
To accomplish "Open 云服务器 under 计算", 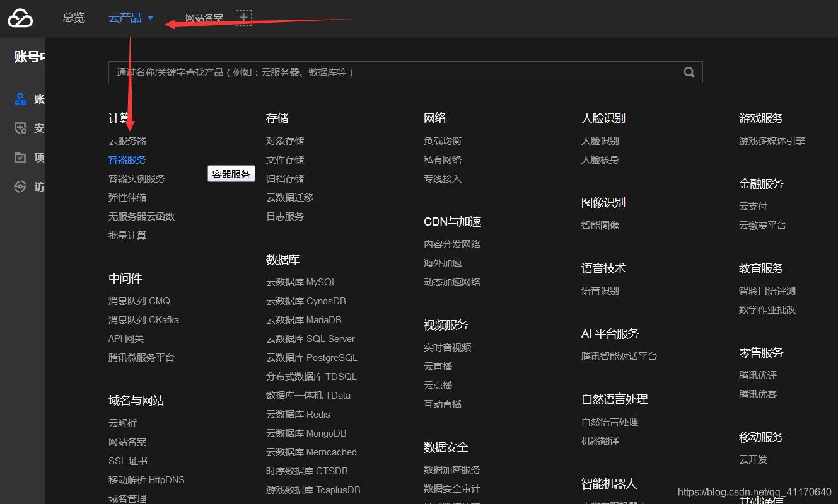I will [127, 141].
